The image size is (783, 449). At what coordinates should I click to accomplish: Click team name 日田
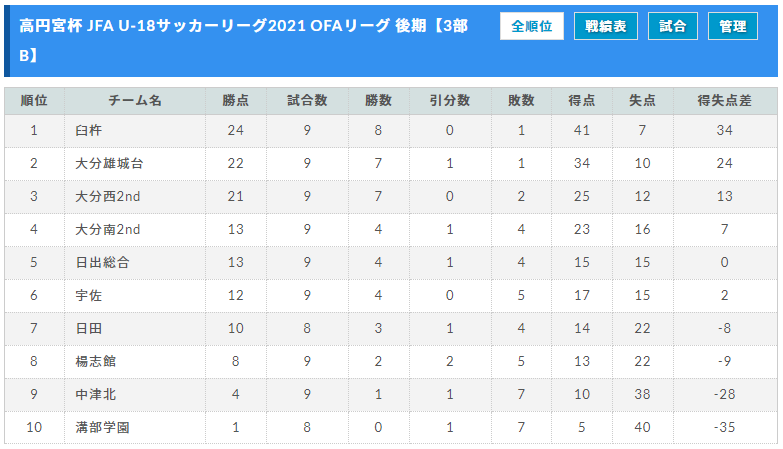click(x=89, y=328)
